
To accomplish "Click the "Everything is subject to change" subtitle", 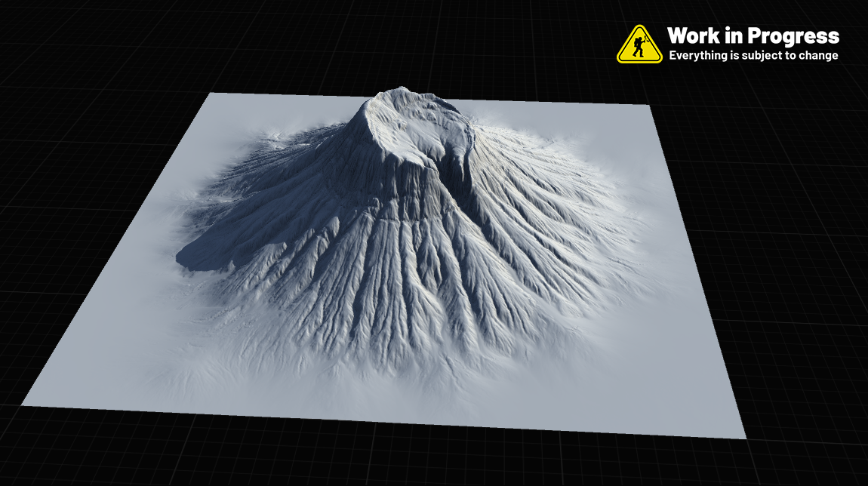I will pos(753,56).
